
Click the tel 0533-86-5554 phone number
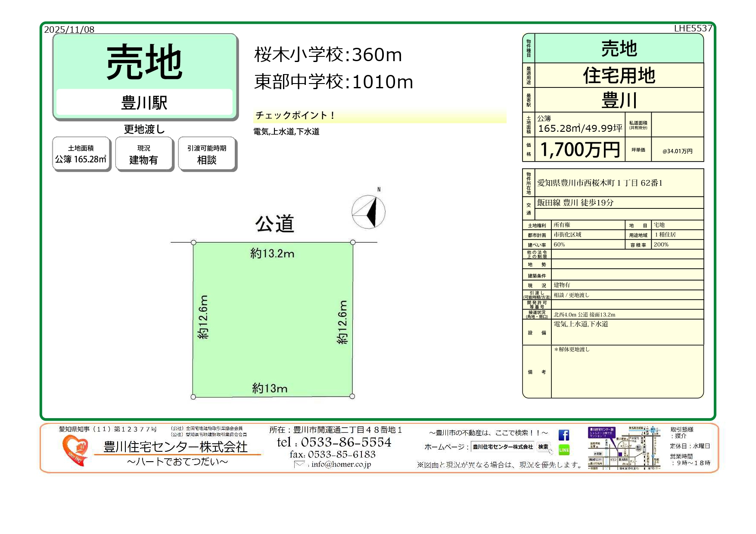334,442
